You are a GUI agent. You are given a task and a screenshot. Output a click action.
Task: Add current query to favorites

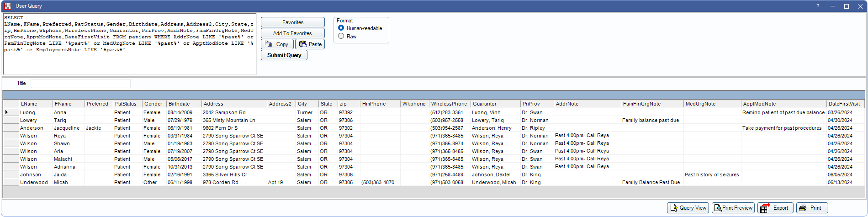[292, 33]
